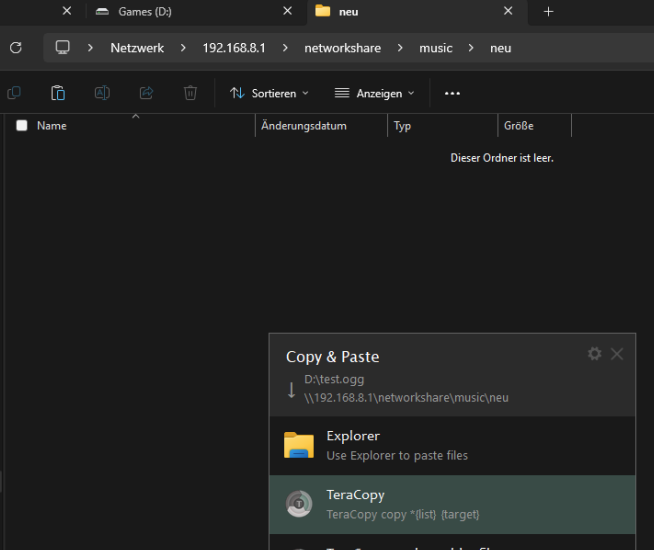Sort by the Änderungsdatum column header
This screenshot has width=654, height=550.
click(304, 126)
